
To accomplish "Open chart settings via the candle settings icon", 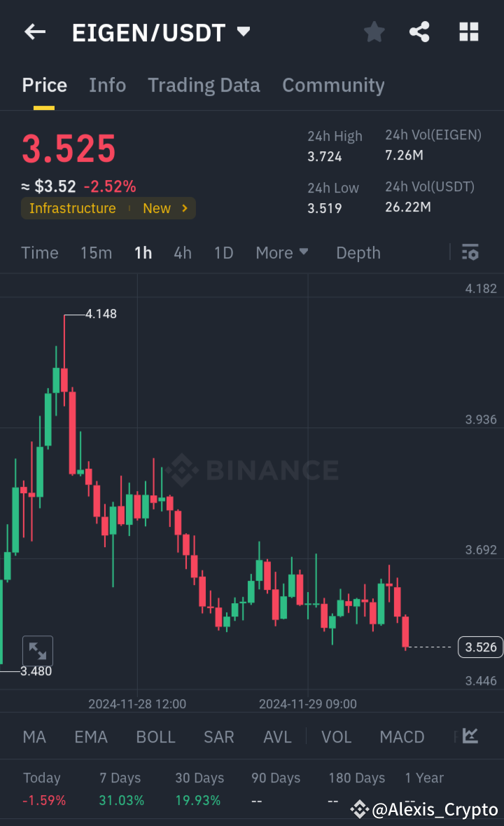I will (470, 252).
